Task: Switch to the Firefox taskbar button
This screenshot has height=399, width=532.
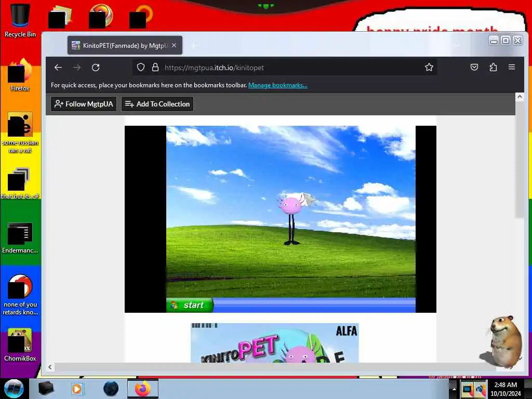Action: click(x=142, y=389)
